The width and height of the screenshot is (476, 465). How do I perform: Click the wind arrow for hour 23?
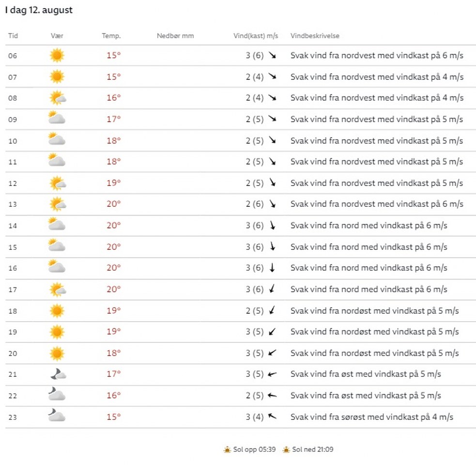point(272,417)
